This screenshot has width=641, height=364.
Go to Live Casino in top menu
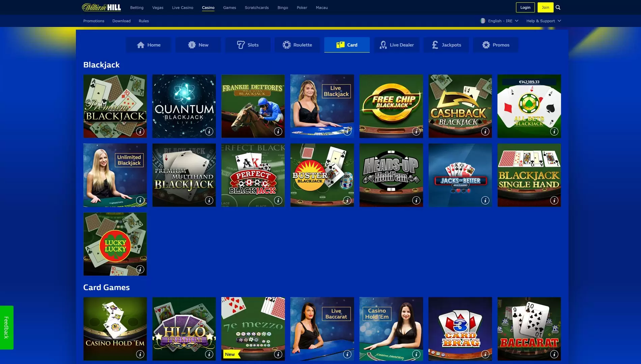point(183,7)
